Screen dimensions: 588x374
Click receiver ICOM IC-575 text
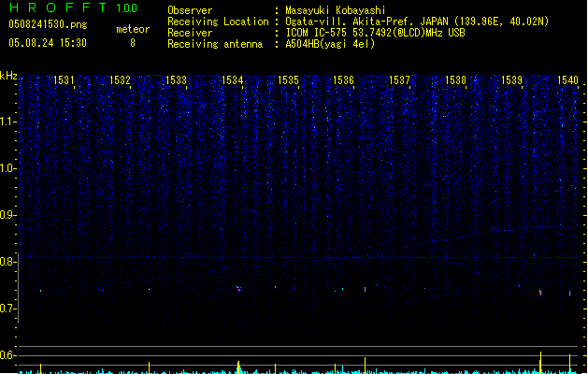(x=375, y=33)
